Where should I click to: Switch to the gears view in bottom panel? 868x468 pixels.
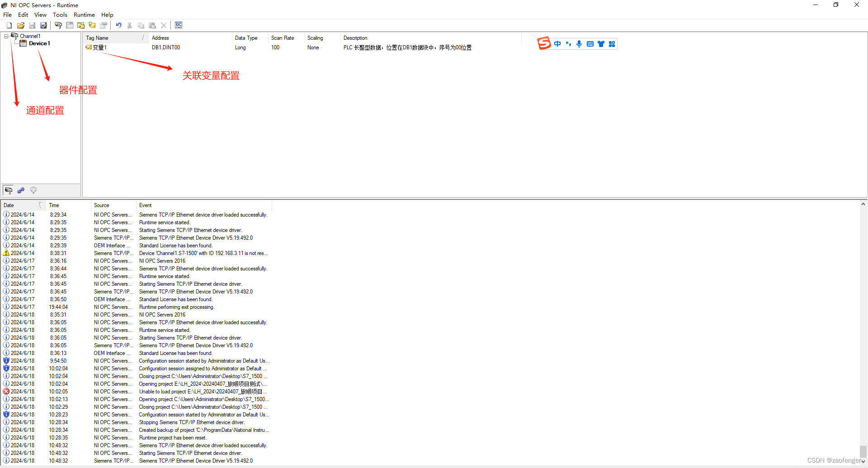coord(21,190)
